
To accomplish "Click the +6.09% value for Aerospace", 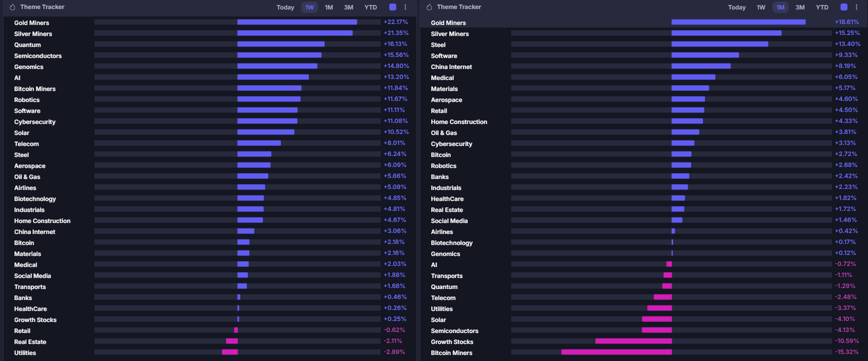I will 395,165.
